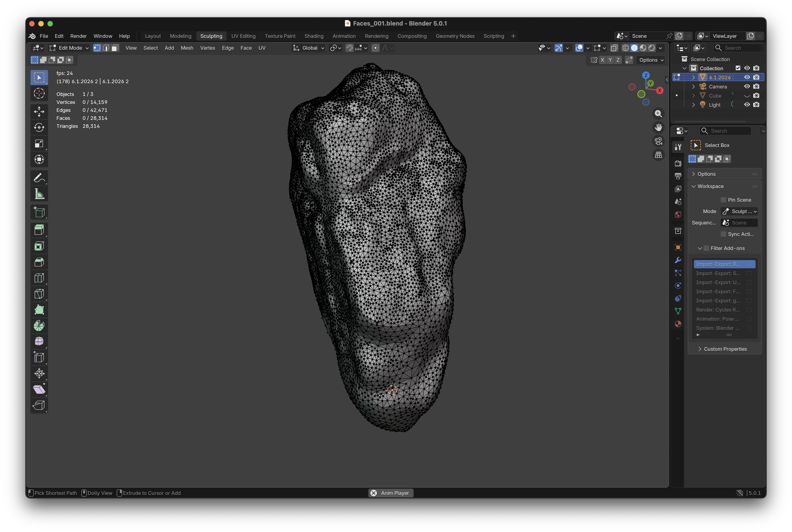Select the Rotate tool

[39, 127]
